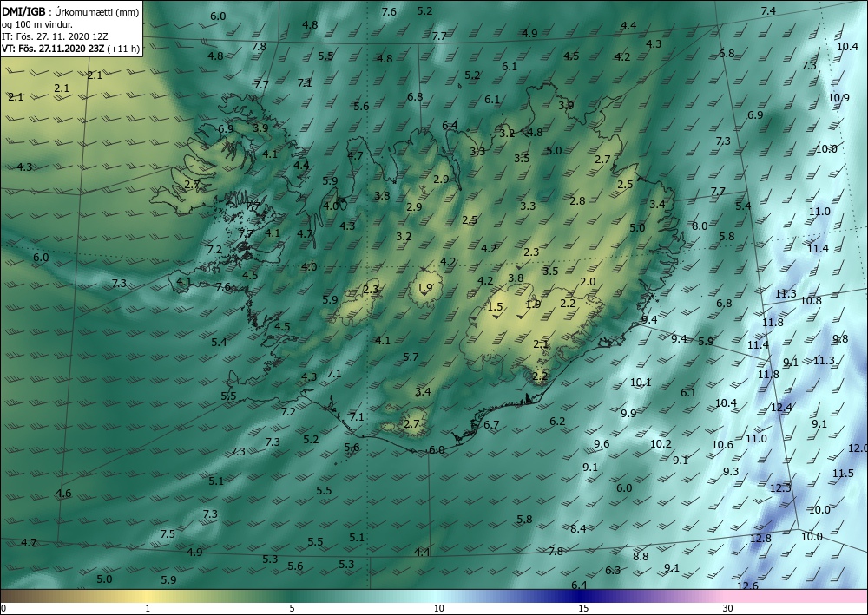
Task: Click the 4.6 precipitation value
Action: pyautogui.click(x=63, y=493)
